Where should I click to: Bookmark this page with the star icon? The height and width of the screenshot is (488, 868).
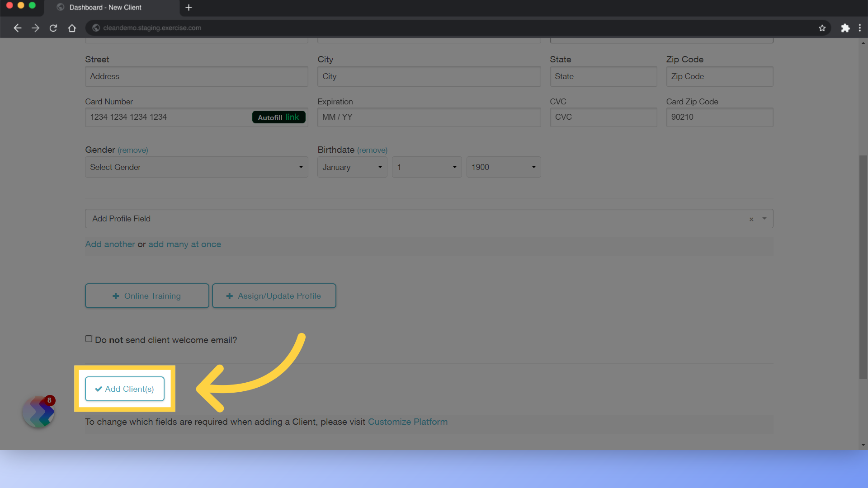tap(822, 28)
